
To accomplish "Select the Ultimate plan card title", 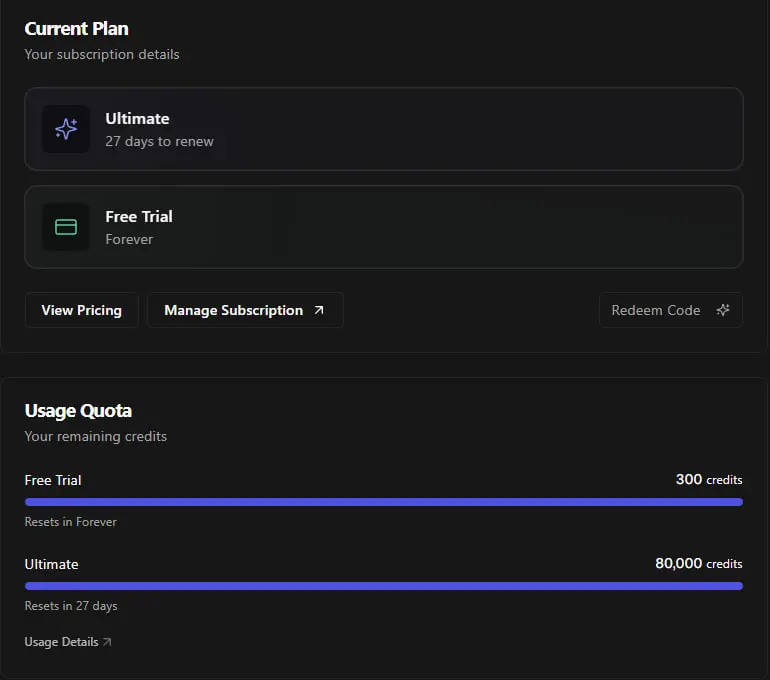I will pyautogui.click(x=138, y=119).
